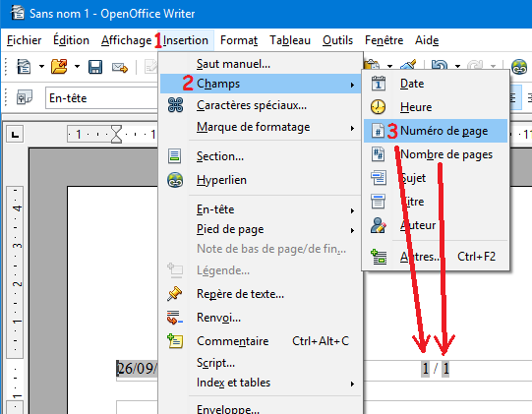Insert the Date field
Viewport: 532px width, 414px height.
pos(436,84)
